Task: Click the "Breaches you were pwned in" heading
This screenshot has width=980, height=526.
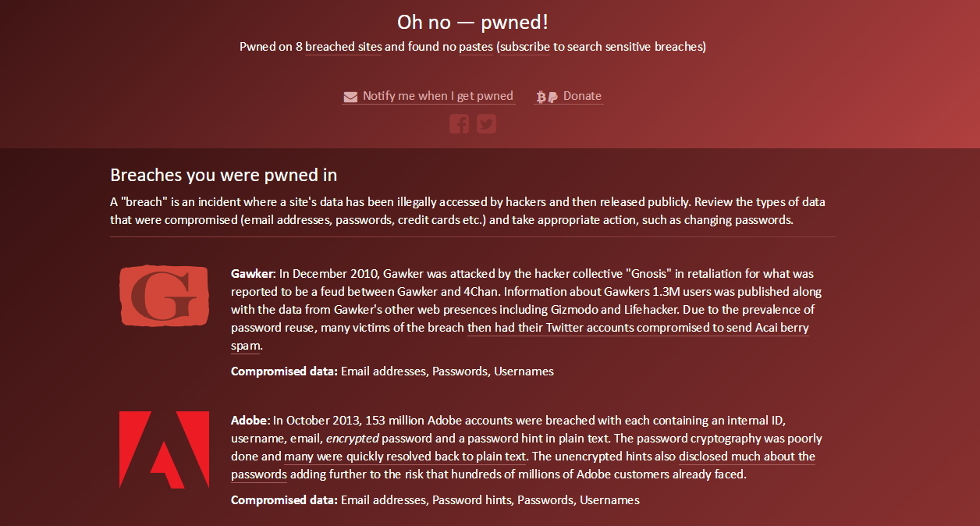Action: pos(223,175)
